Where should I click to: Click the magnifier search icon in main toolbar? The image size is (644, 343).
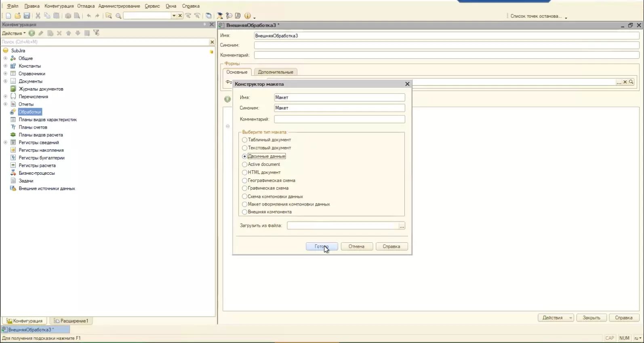click(x=118, y=16)
